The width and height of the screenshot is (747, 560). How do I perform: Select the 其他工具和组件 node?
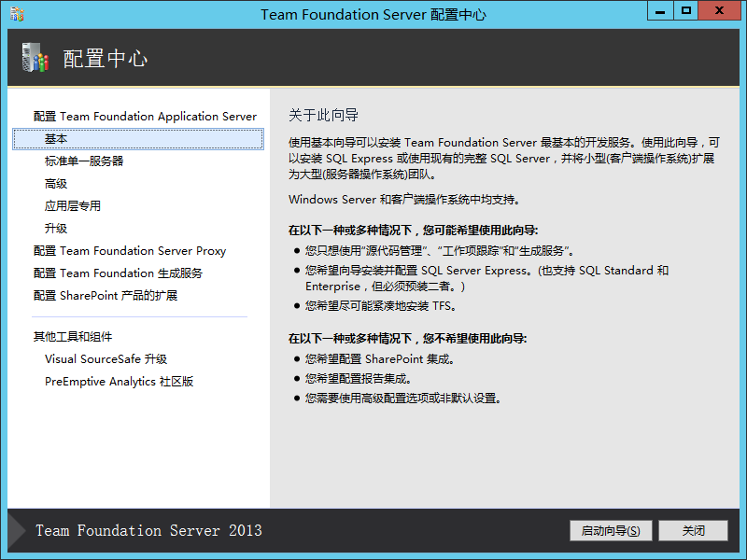(x=73, y=337)
